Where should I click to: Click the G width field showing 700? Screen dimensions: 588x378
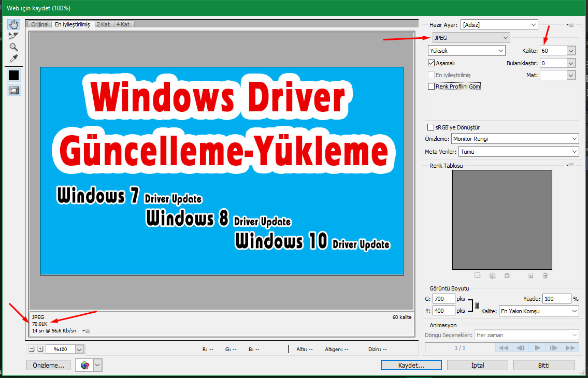(443, 299)
